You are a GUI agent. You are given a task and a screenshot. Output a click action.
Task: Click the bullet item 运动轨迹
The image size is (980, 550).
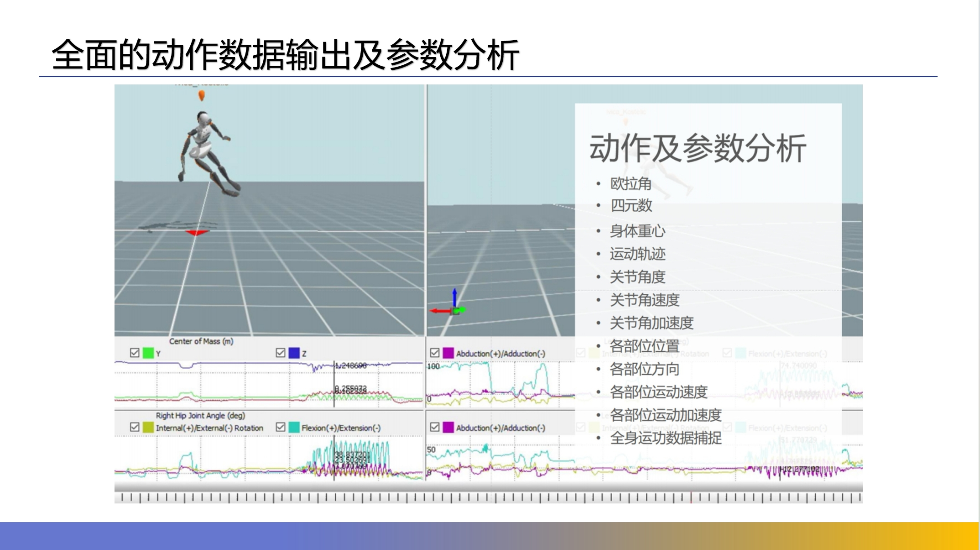pyautogui.click(x=637, y=253)
